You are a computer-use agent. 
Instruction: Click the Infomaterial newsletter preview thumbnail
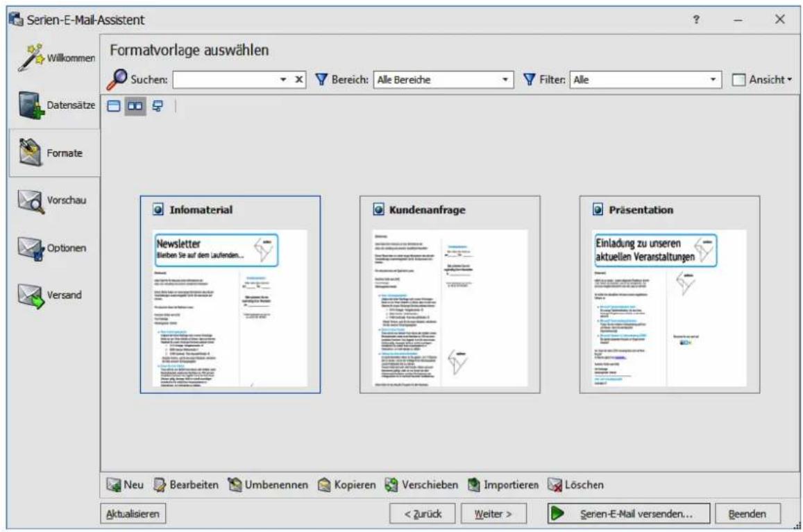coord(230,308)
